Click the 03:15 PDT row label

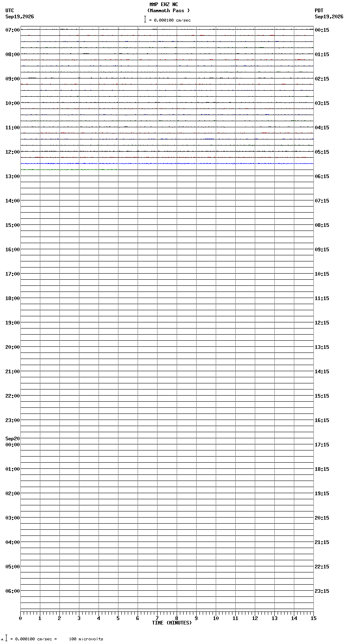[322, 103]
